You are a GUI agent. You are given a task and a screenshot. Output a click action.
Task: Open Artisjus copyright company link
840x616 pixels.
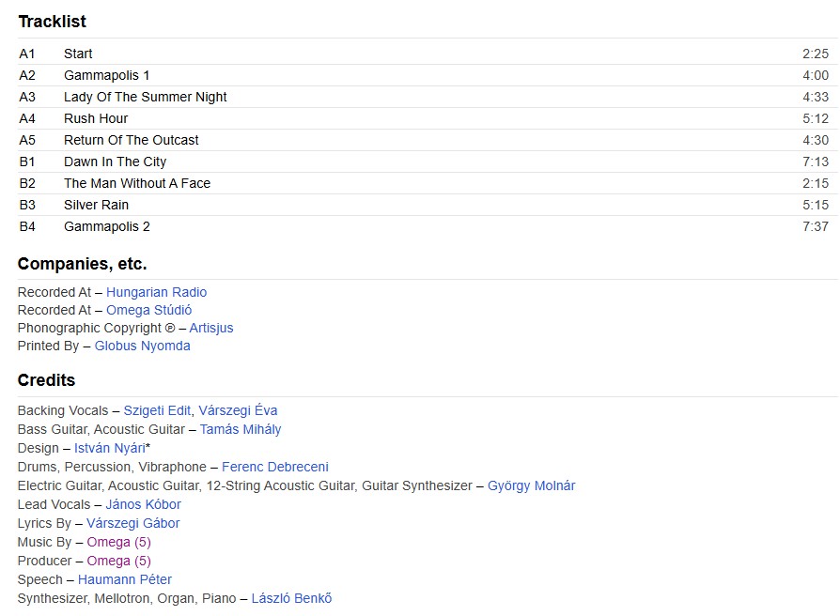point(210,328)
